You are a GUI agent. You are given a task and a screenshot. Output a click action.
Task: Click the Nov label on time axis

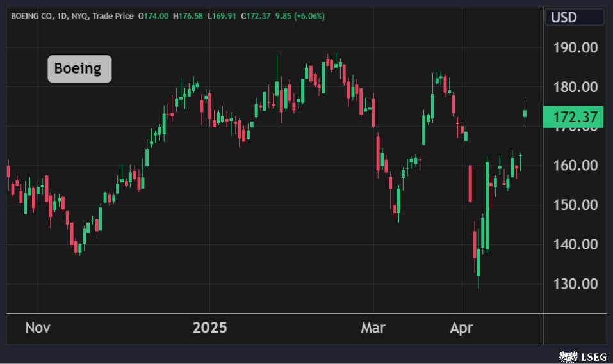pos(38,328)
